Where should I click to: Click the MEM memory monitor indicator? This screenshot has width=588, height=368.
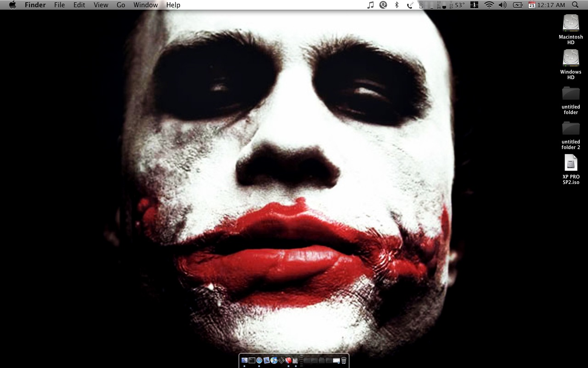(x=442, y=5)
